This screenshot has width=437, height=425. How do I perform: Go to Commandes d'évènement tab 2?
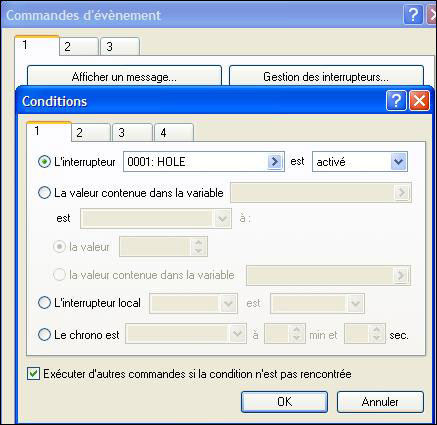coord(79,46)
